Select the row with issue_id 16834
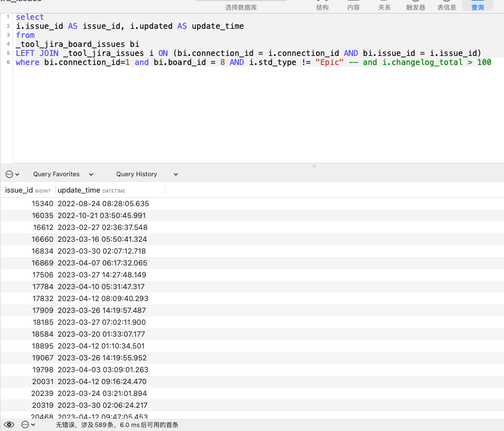The image size is (504, 431). (252, 251)
